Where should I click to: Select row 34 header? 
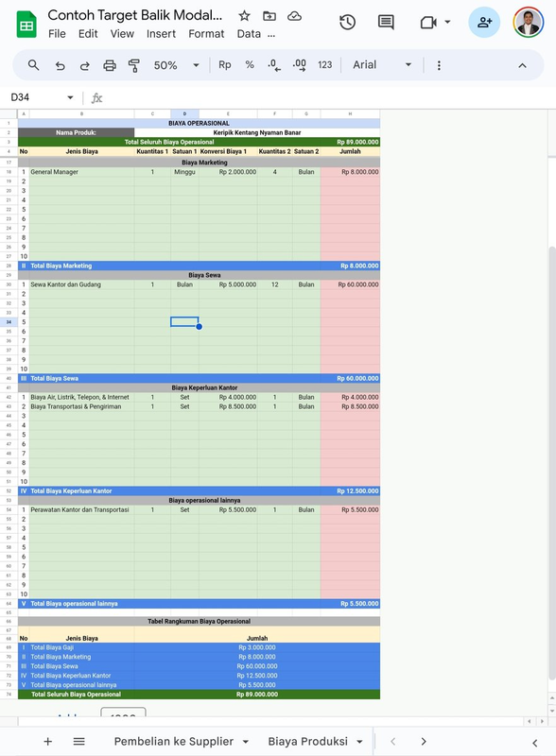click(9, 322)
